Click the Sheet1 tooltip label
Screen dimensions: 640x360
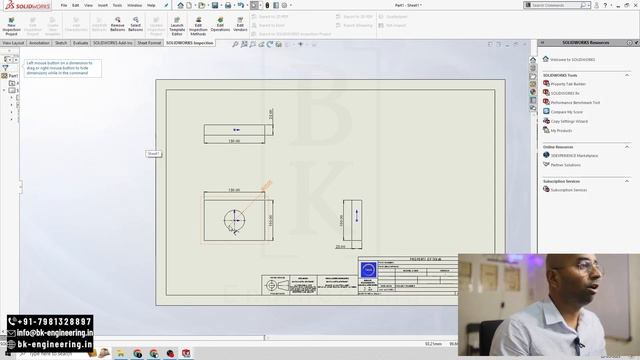click(x=153, y=153)
